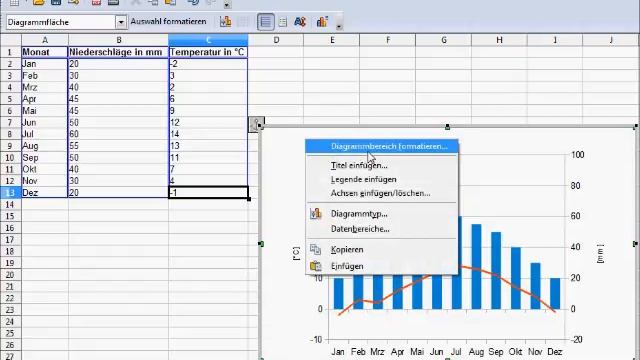Select row header 13
The width and height of the screenshot is (640, 360).
click(10, 192)
